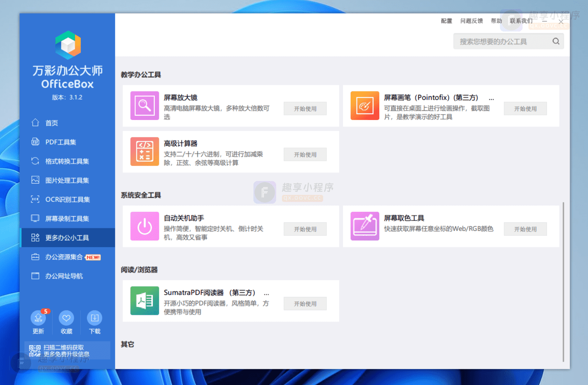Click the window icon beside 办公网址导航
The width and height of the screenshot is (588, 385).
pos(35,276)
